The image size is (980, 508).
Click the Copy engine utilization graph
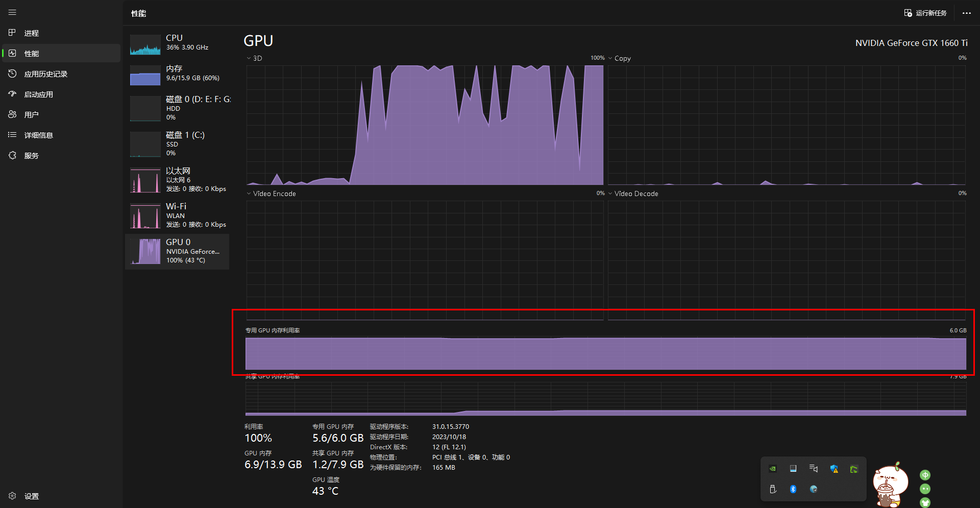pos(787,125)
